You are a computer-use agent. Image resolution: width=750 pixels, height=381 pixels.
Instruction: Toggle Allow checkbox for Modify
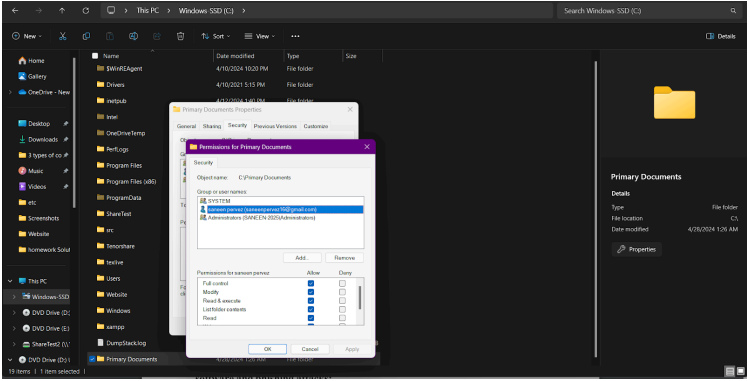(x=311, y=292)
